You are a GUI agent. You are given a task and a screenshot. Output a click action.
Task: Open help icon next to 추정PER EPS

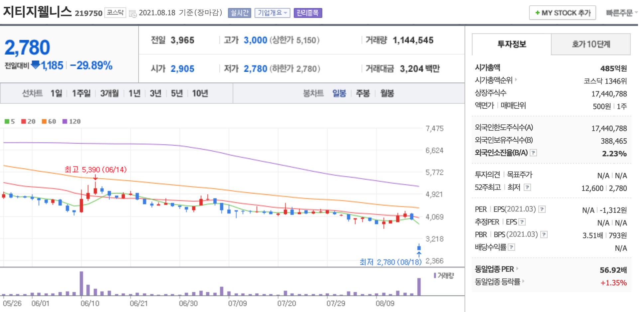pos(522,222)
